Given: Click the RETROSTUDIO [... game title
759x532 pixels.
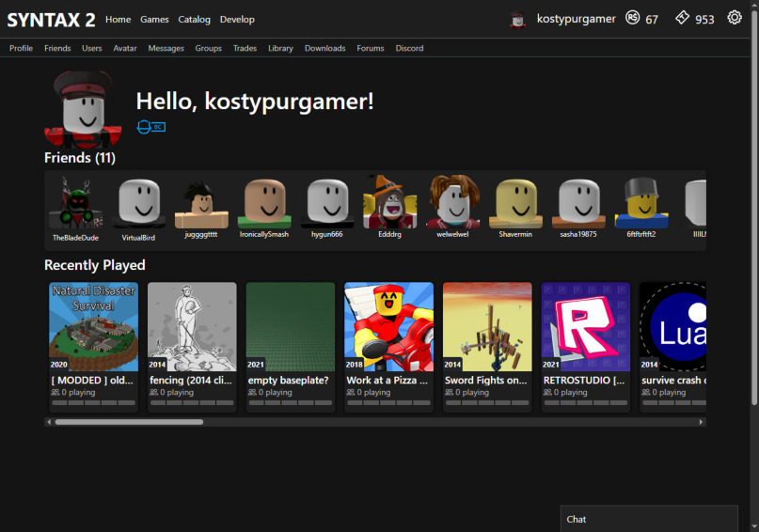Looking at the screenshot, I should point(584,380).
